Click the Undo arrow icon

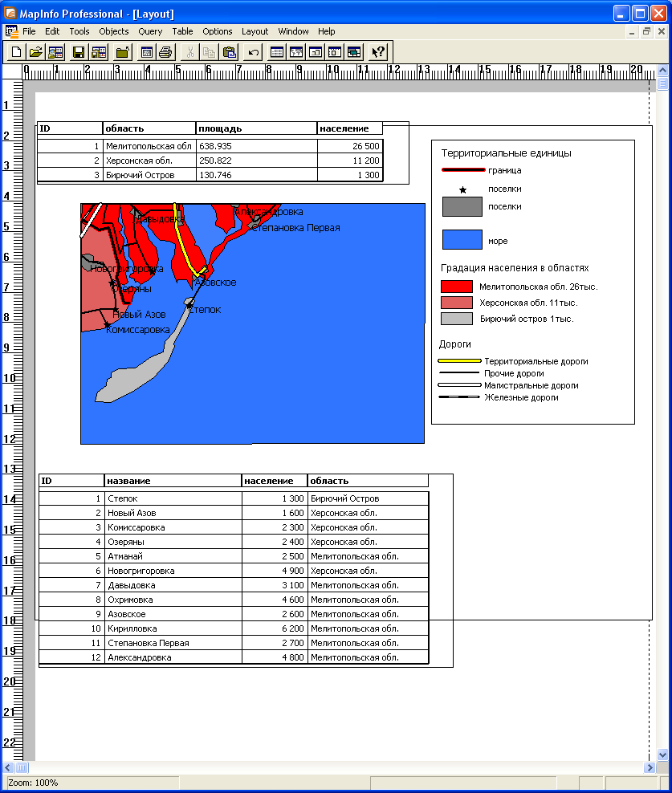[x=254, y=52]
